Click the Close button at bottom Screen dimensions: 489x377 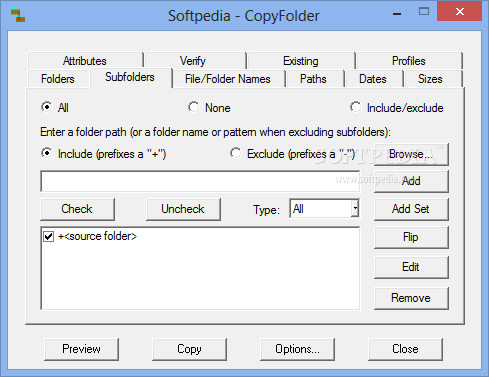[405, 349]
